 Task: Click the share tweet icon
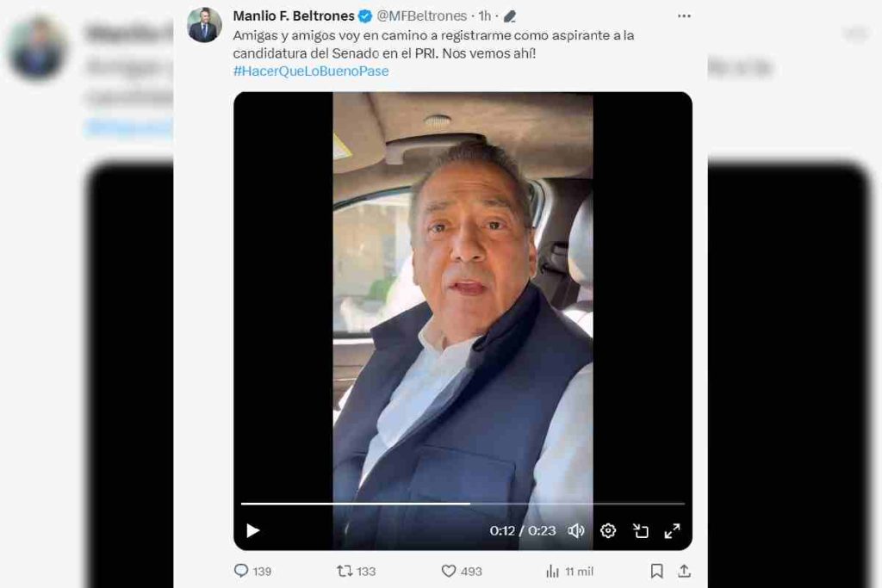[685, 571]
